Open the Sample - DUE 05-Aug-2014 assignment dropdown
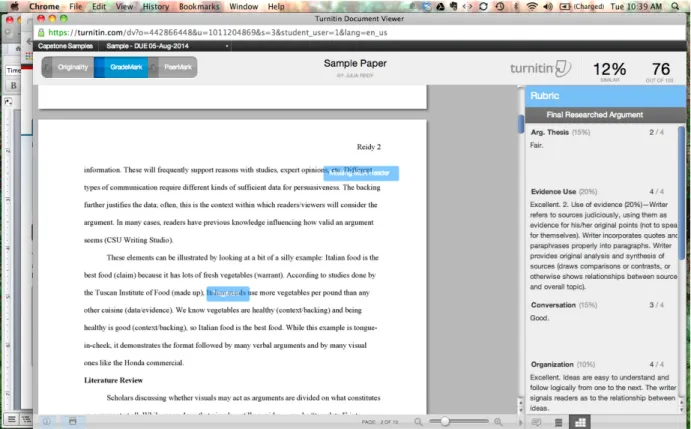The height and width of the screenshot is (429, 691). [167, 46]
